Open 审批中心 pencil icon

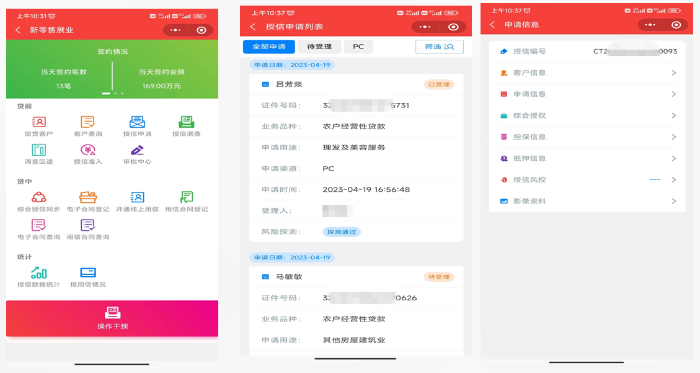(137, 150)
